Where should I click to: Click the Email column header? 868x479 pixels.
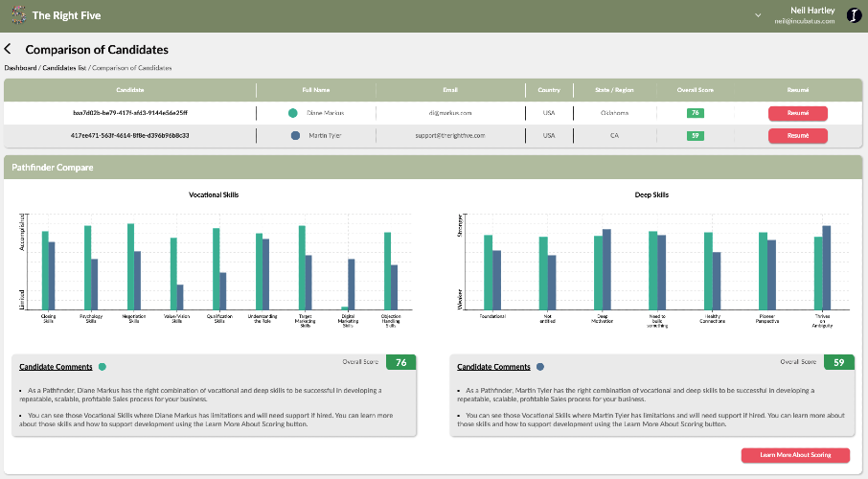coord(450,90)
